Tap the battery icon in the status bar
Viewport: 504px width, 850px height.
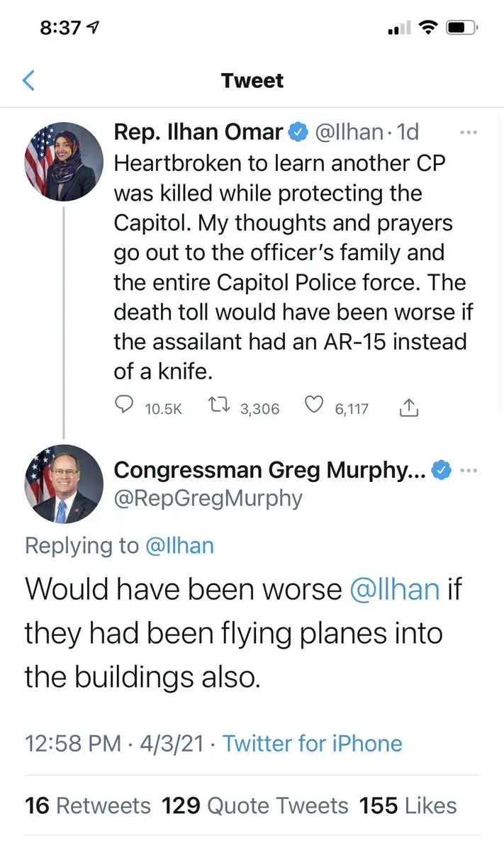point(461,29)
